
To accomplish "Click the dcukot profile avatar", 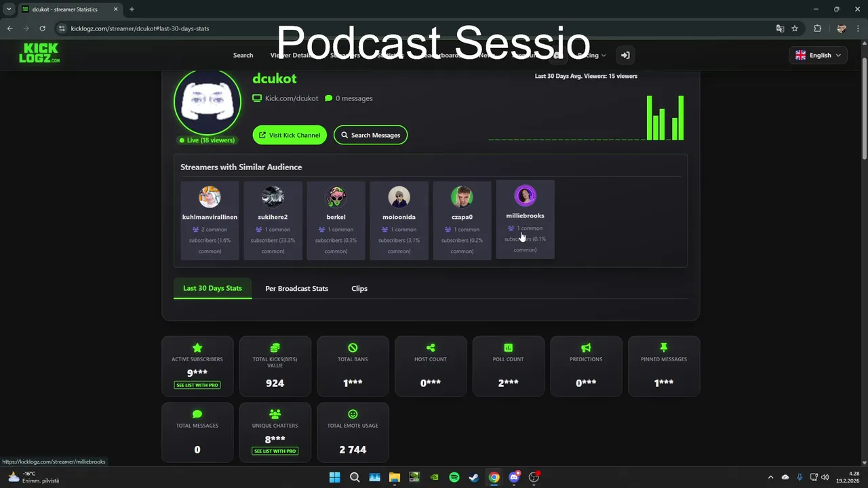I will tap(208, 102).
